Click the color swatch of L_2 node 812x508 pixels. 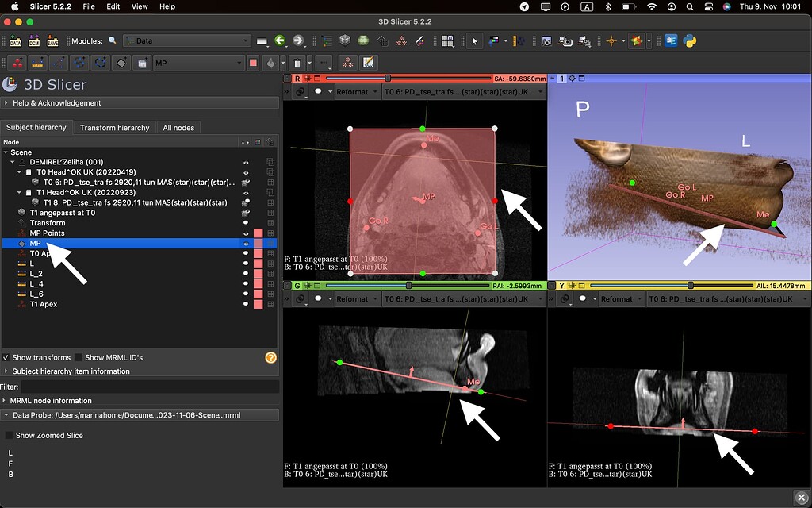click(x=258, y=273)
